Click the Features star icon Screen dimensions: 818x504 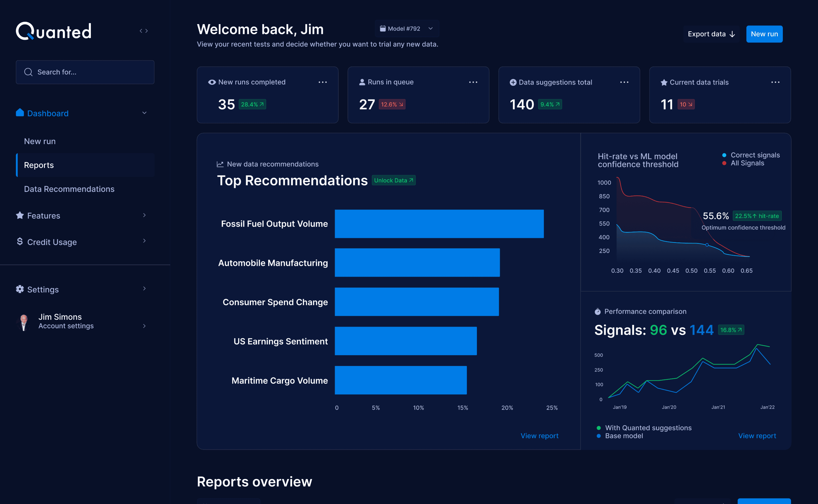point(20,215)
